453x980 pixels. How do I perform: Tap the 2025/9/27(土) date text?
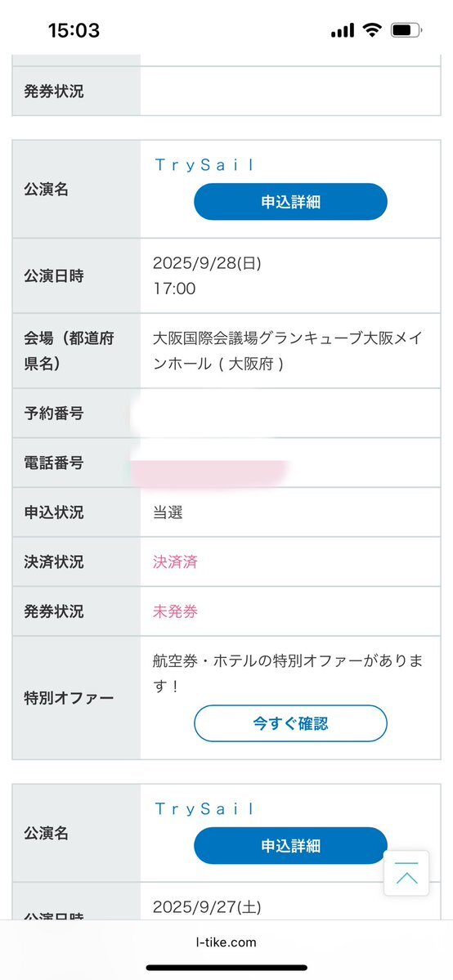[x=207, y=907]
